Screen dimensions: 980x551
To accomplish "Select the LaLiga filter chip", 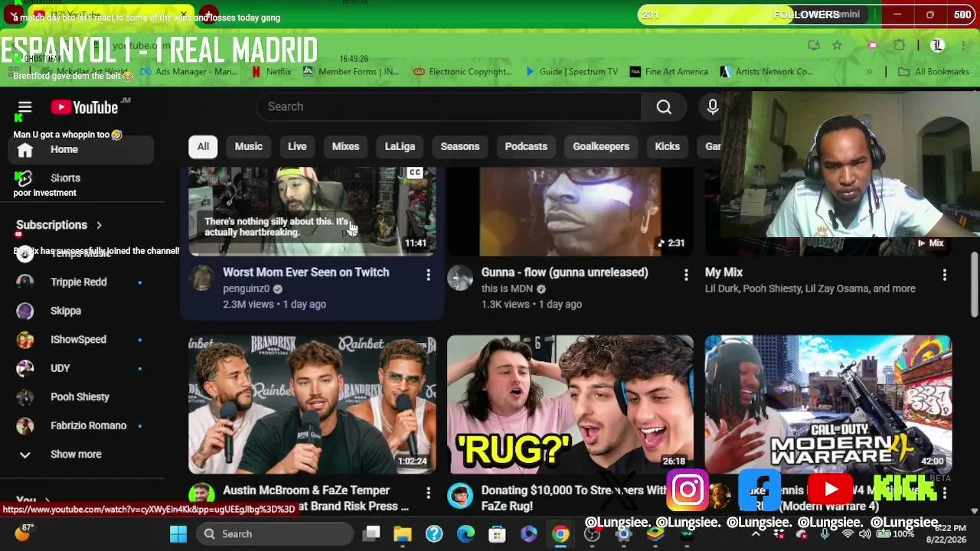I will pyautogui.click(x=400, y=147).
